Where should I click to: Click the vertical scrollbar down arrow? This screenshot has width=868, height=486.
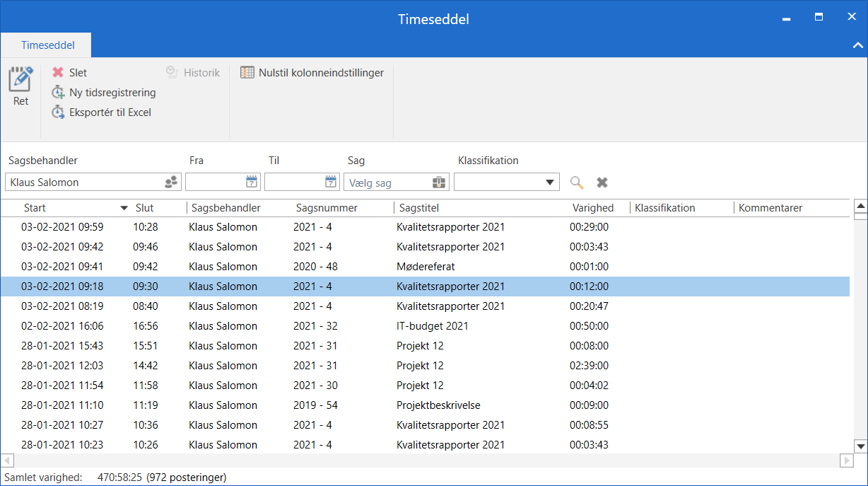point(860,446)
